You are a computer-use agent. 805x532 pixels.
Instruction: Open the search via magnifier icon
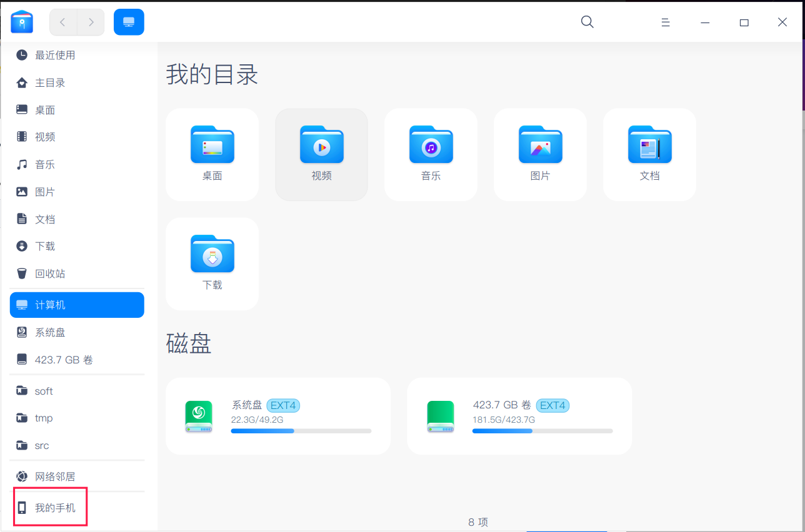[586, 22]
